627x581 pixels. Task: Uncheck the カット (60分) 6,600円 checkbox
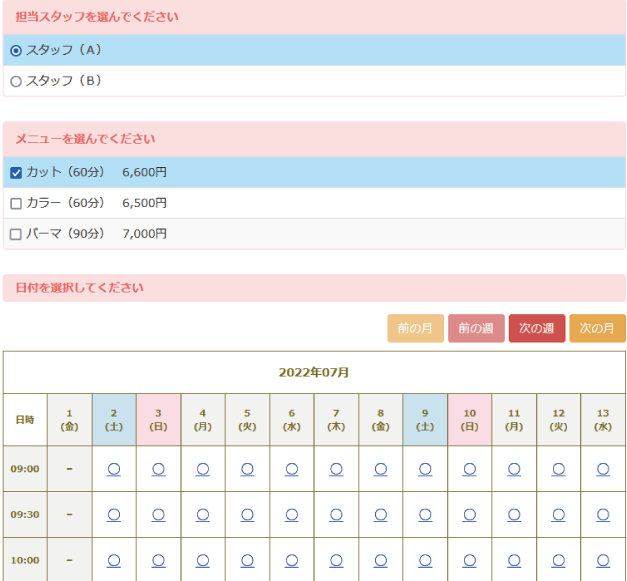[16, 172]
